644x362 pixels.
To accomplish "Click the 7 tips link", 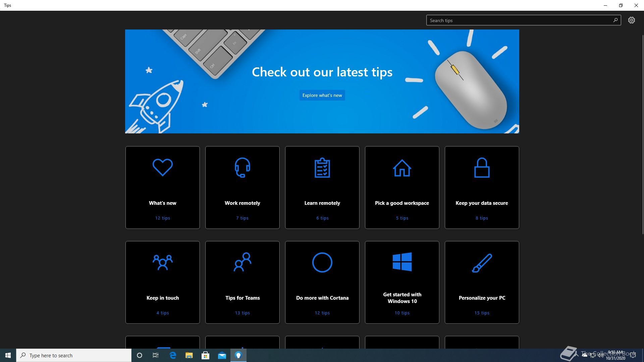I will 242,218.
